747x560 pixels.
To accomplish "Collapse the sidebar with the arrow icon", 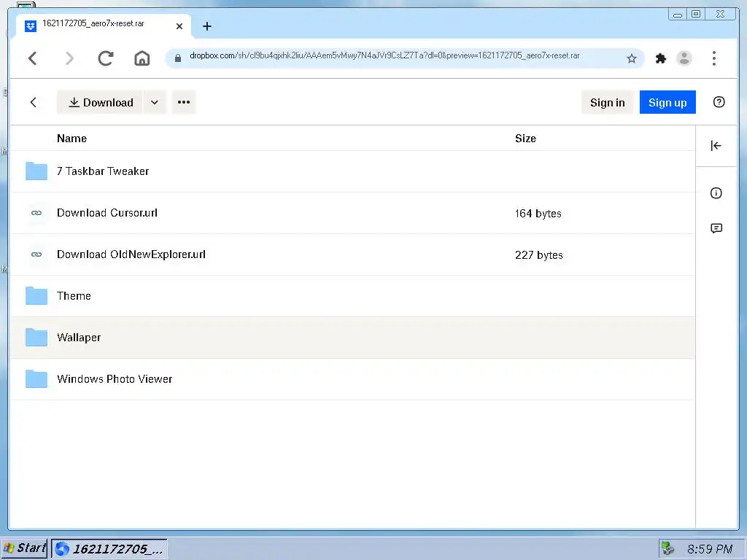I will [x=716, y=146].
